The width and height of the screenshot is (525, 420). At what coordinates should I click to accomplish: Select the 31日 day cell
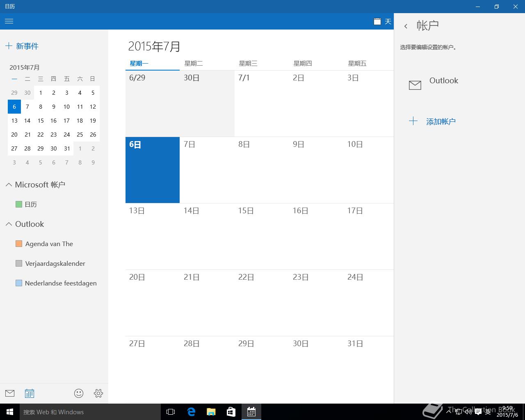pos(368,369)
